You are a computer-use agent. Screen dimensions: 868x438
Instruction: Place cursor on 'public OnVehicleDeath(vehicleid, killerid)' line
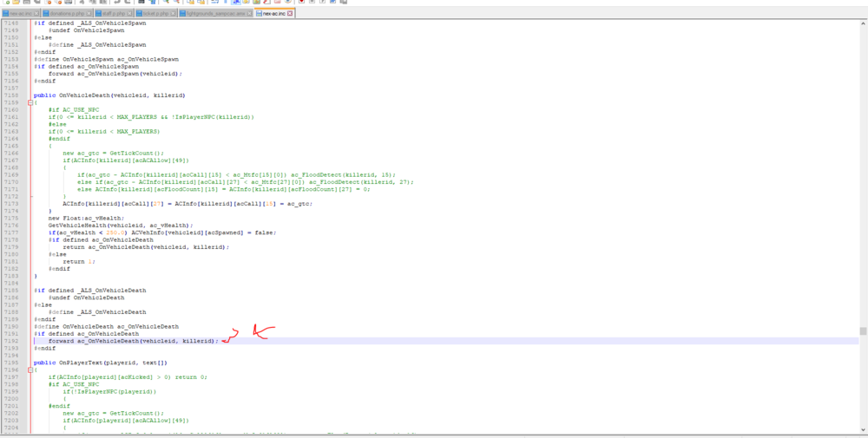[109, 95]
